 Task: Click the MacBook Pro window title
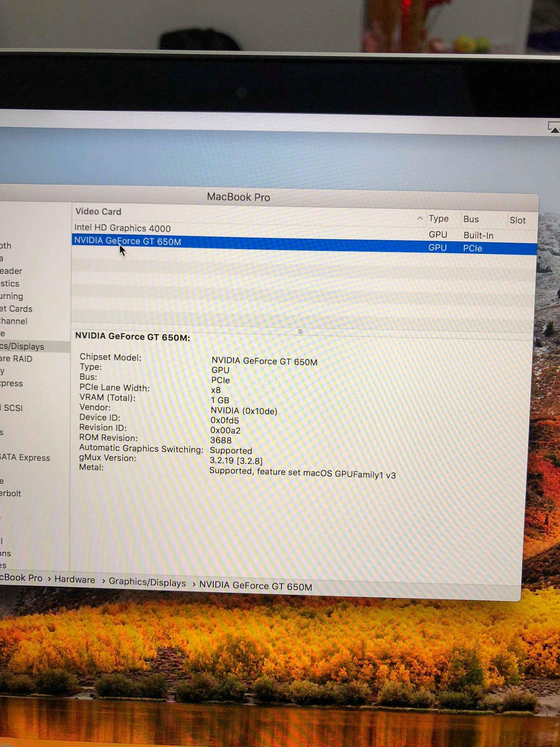pos(238,197)
